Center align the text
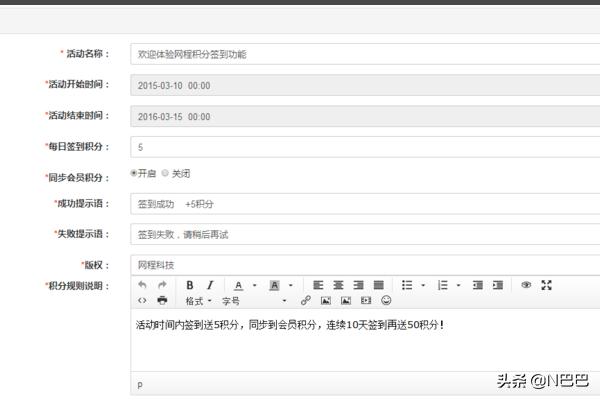Image resolution: width=600 pixels, height=400 pixels. click(338, 285)
